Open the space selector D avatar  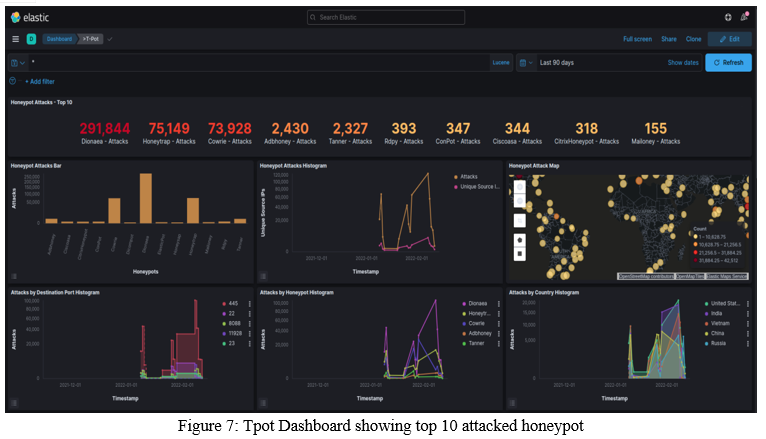31,39
